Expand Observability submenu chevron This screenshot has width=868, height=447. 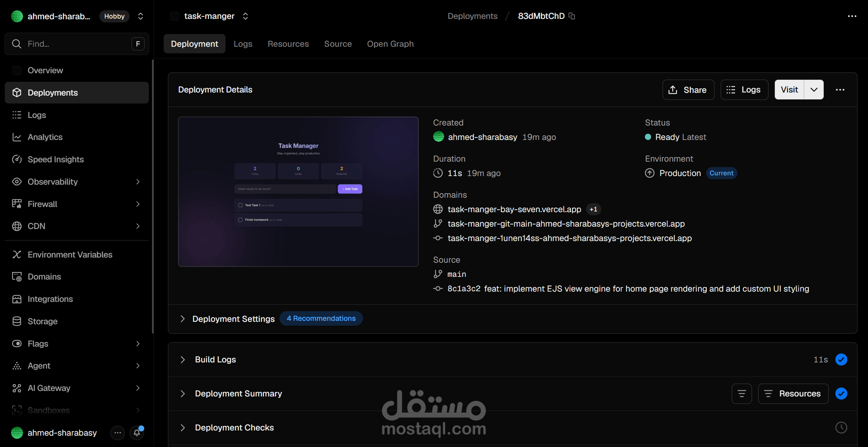(138, 182)
